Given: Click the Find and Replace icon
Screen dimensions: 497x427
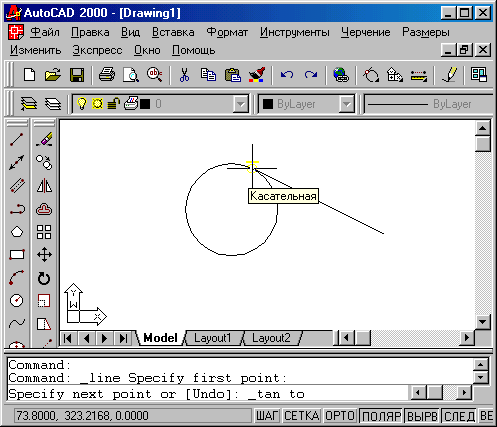Looking at the screenshot, I should pos(155,74).
